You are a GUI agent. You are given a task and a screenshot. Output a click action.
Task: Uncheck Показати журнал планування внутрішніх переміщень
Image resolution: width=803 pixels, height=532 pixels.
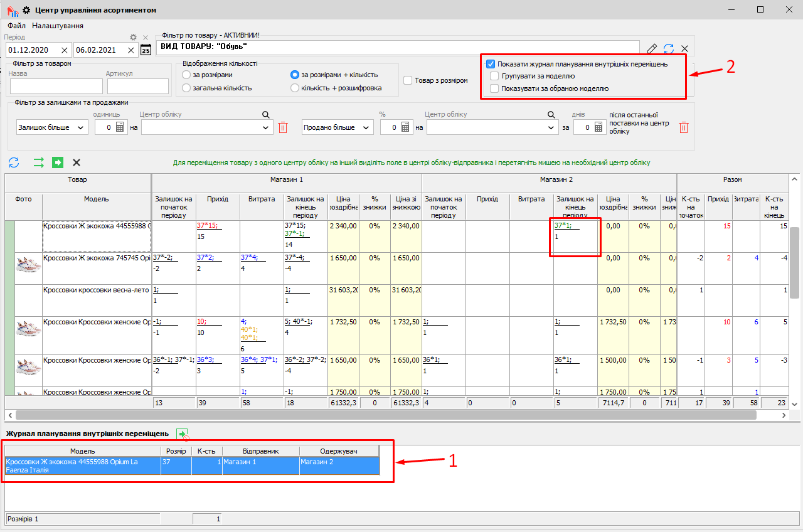tap(491, 64)
